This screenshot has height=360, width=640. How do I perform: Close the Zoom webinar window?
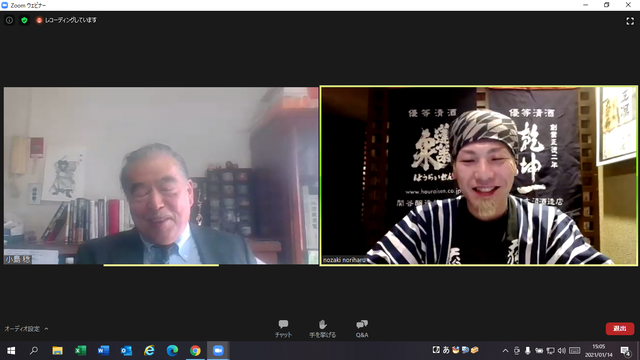pyautogui.click(x=628, y=5)
